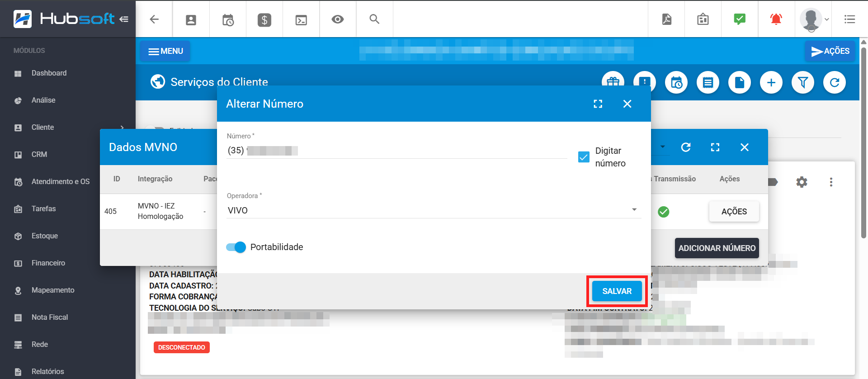Open the user profile avatar dropdown

pos(814,19)
